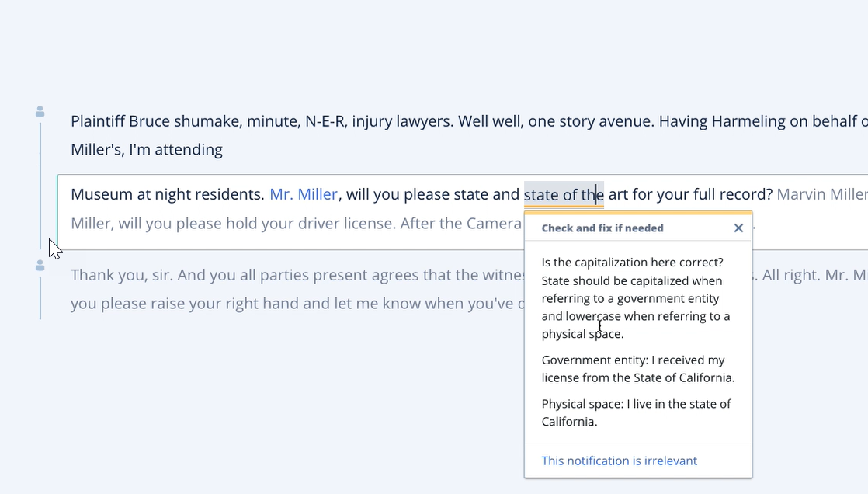This screenshot has height=494, width=868.
Task: Click the first speaker avatar icon
Action: coord(40,113)
